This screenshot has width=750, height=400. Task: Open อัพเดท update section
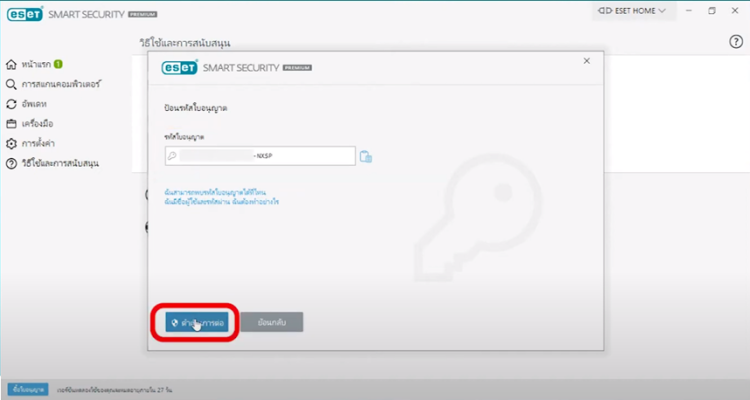pyautogui.click(x=34, y=104)
